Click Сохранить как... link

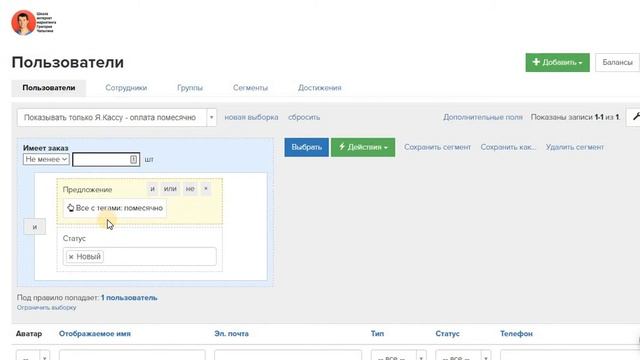tap(508, 147)
